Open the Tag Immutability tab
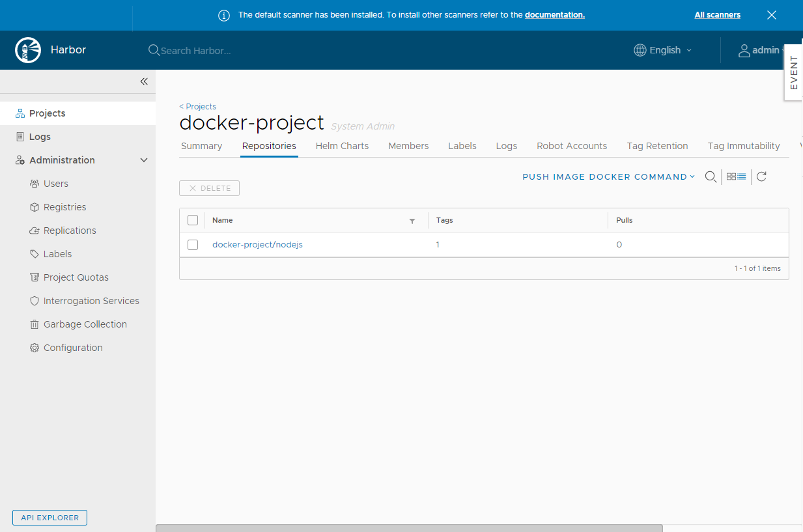803x532 pixels. click(x=744, y=146)
